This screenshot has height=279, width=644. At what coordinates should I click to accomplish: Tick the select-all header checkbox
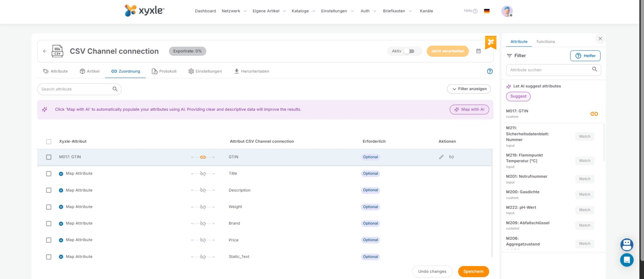tap(49, 142)
